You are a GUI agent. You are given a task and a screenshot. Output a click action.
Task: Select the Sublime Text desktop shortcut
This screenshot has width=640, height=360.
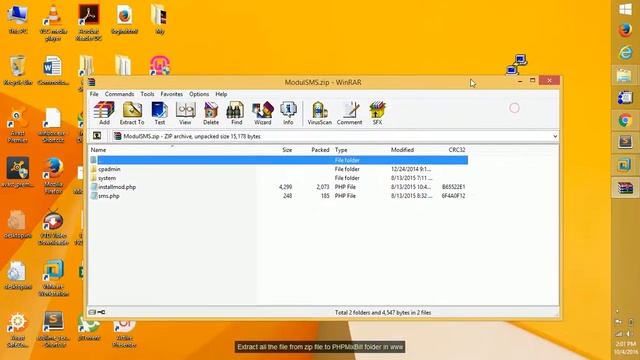(x=53, y=329)
